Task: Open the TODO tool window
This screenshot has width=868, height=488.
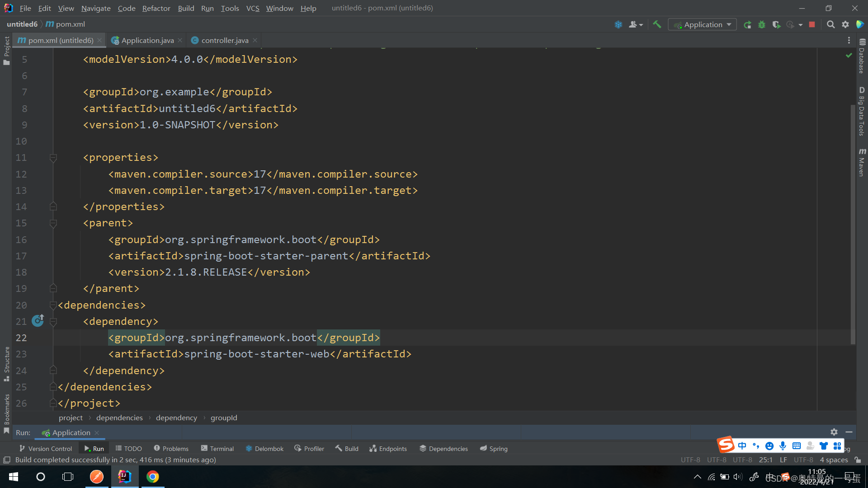Action: (x=128, y=448)
